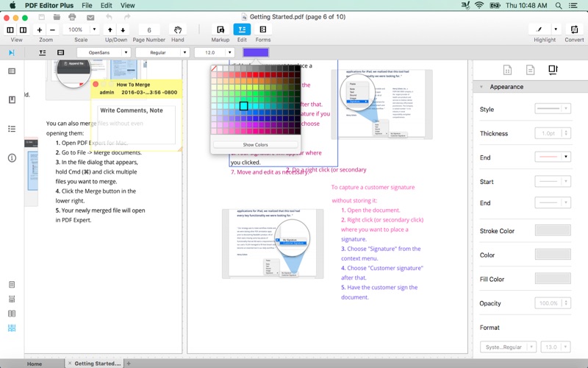Switch to single page layout in sidebar
This screenshot has height=368, width=588.
click(12, 285)
